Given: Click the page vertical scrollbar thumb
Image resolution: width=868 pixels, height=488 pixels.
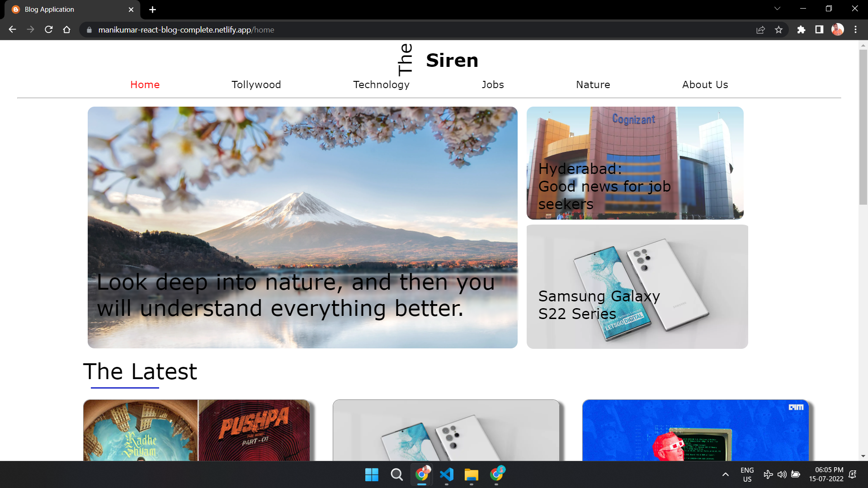Looking at the screenshot, I should click(x=863, y=127).
